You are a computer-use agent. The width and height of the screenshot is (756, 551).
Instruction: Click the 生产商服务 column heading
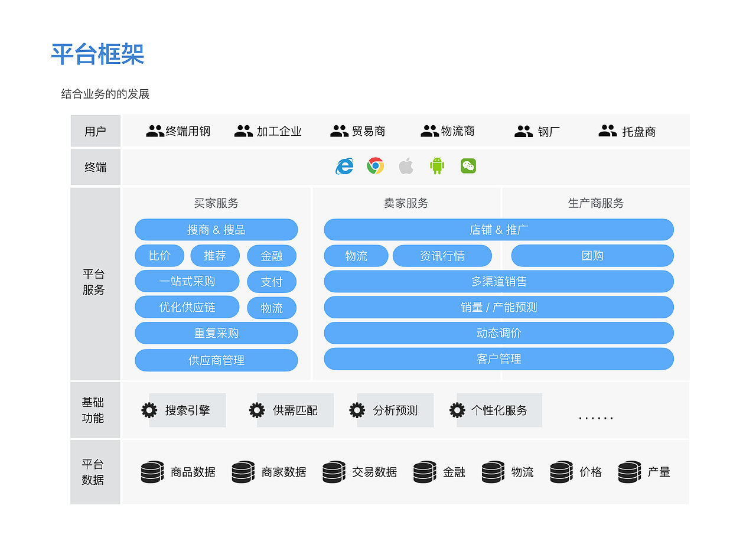pos(596,203)
